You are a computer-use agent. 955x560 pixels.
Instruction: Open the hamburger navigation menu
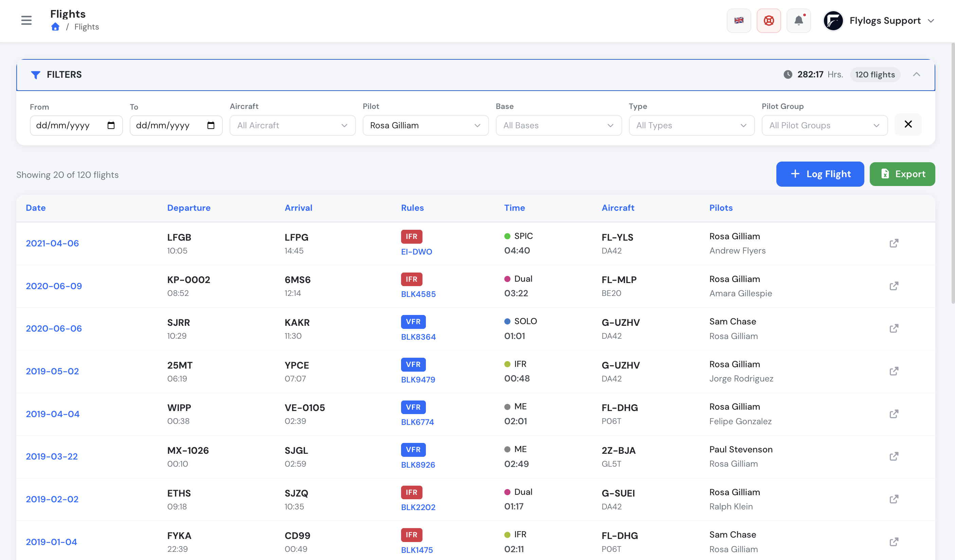[x=26, y=20]
